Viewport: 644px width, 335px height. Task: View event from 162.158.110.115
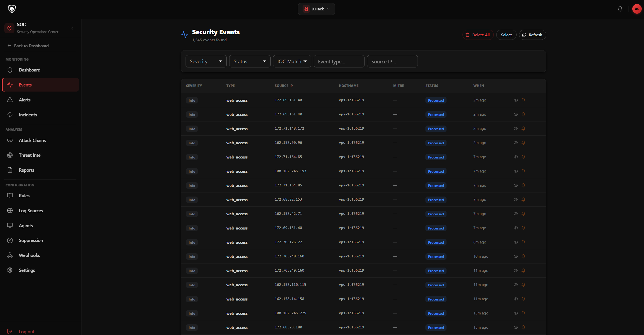[516, 285]
